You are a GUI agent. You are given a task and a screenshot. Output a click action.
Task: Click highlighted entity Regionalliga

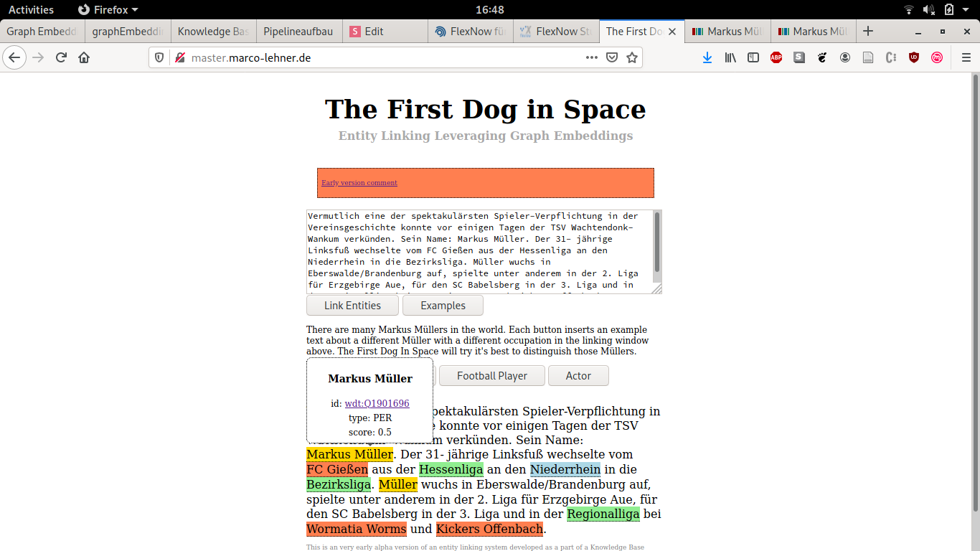[x=603, y=514]
